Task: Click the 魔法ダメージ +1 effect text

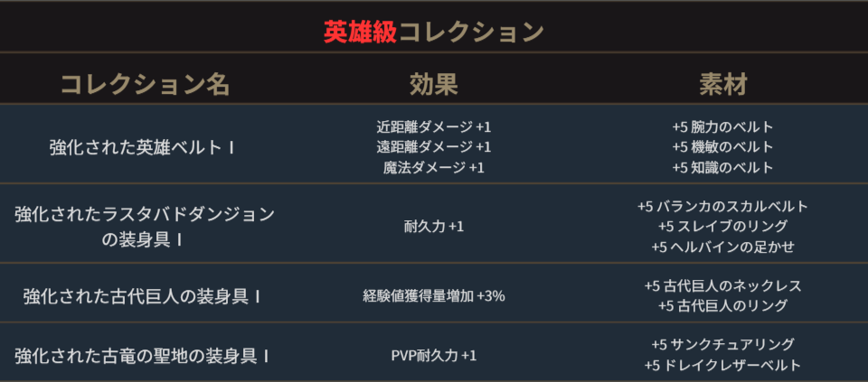Action: click(433, 167)
